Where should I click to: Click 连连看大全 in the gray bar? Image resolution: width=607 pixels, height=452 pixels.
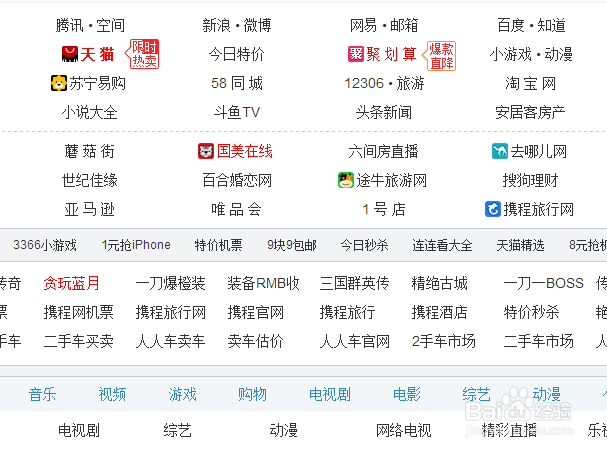click(442, 245)
